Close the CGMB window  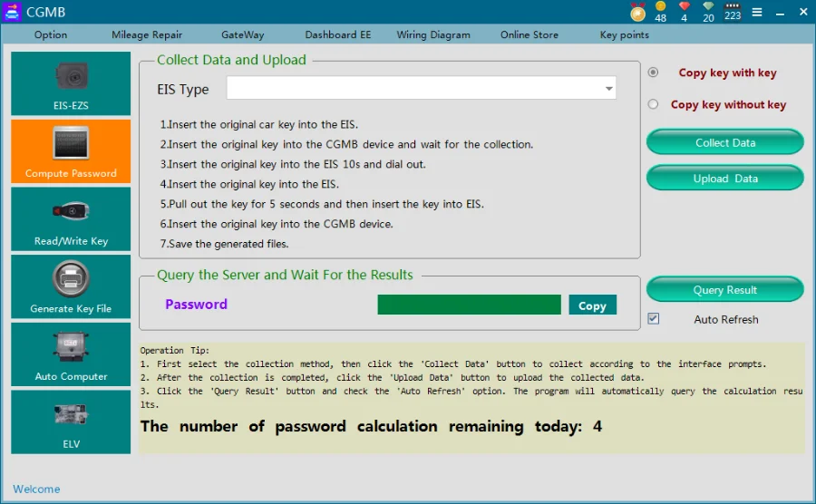[x=803, y=12]
